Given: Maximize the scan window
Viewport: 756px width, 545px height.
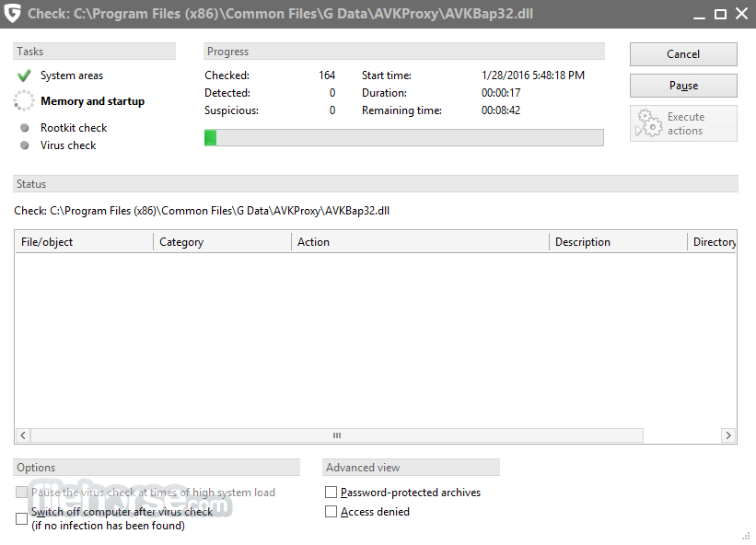Looking at the screenshot, I should tap(720, 14).
